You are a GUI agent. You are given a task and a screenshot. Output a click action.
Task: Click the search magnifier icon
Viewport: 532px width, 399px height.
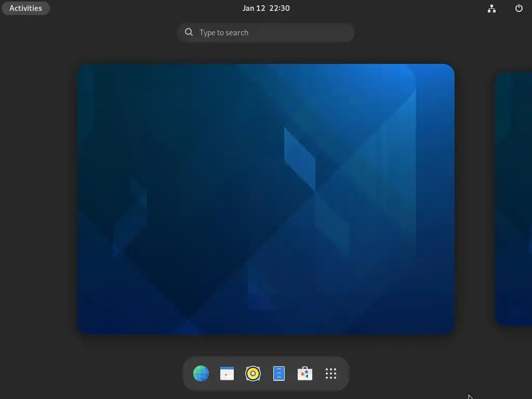coord(189,32)
